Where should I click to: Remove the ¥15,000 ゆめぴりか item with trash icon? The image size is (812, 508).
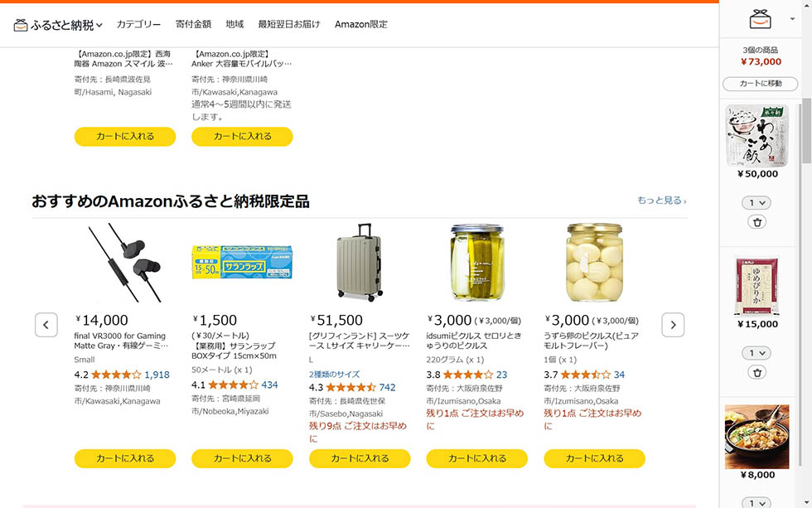point(759,371)
